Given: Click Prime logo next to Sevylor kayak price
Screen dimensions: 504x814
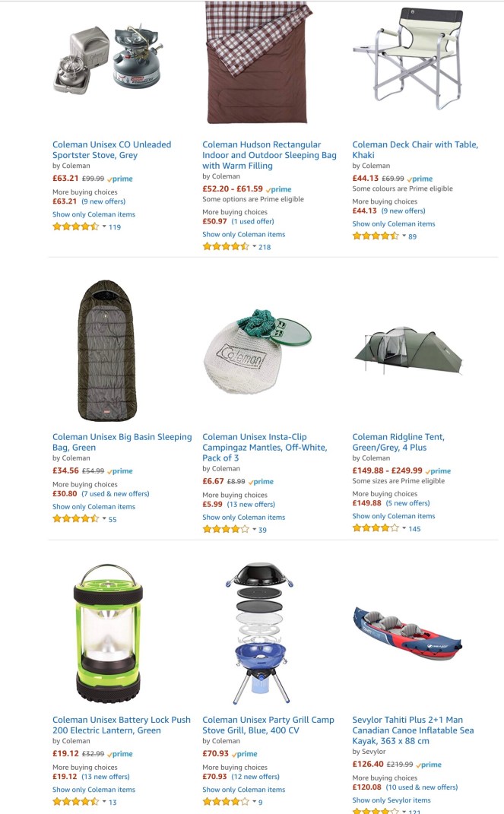Looking at the screenshot, I should 429,765.
